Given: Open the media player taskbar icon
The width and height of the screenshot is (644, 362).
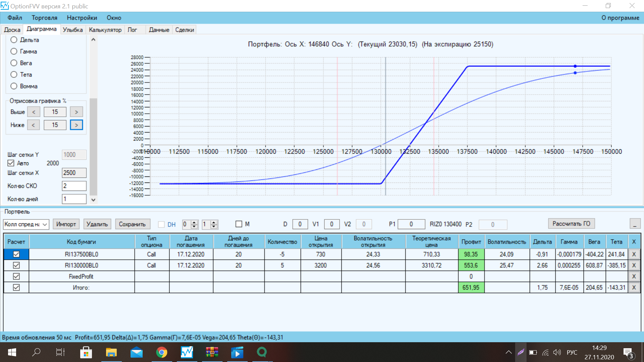Looking at the screenshot, I should pos(237,352).
